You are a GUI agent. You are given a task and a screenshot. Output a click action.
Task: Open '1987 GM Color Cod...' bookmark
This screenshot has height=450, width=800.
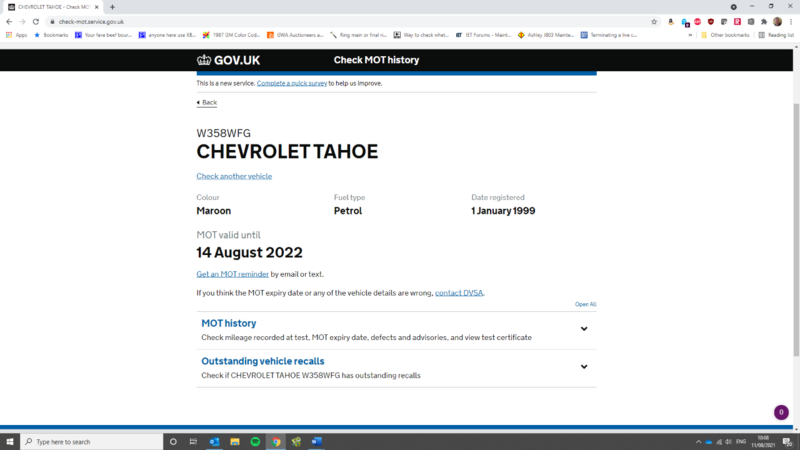coord(232,35)
